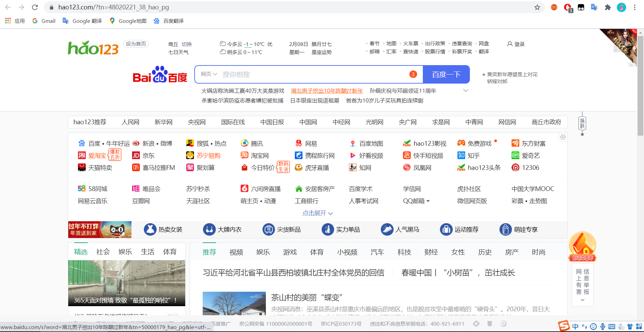Screen dimensions: 644x332
Task: Click the 好看视频 play icon
Action: 353,155
